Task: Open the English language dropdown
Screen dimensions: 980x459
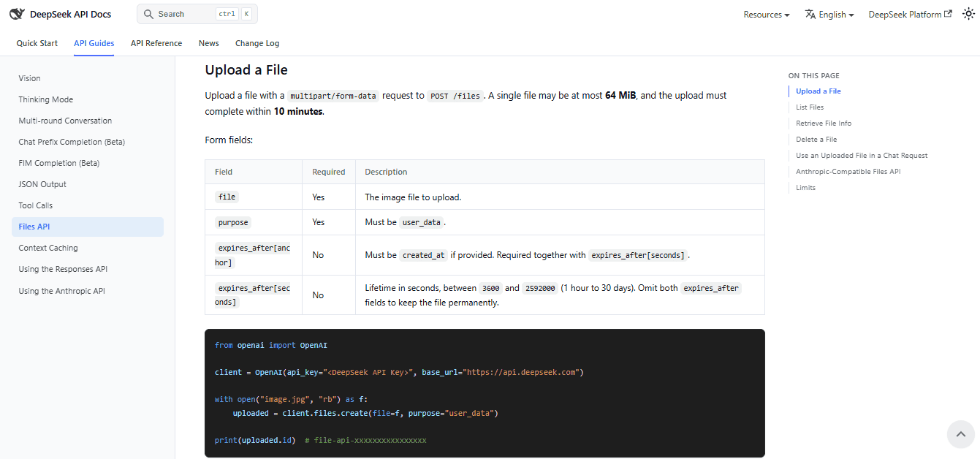Action: coord(829,14)
